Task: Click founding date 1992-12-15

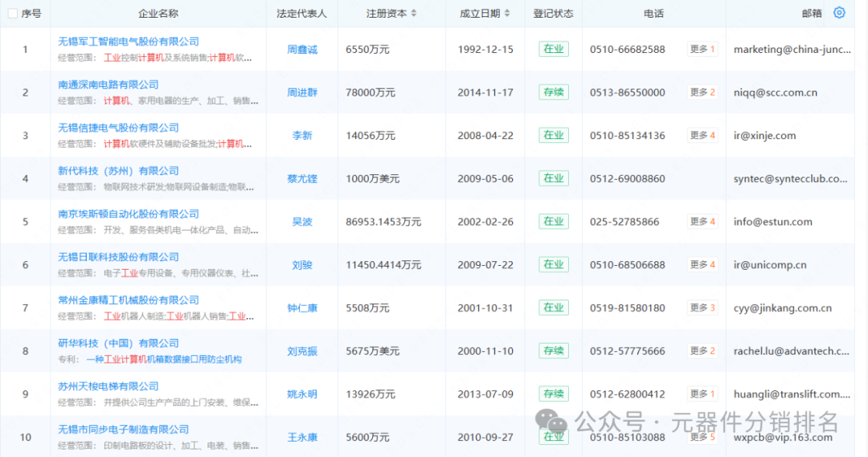Action: 485,50
